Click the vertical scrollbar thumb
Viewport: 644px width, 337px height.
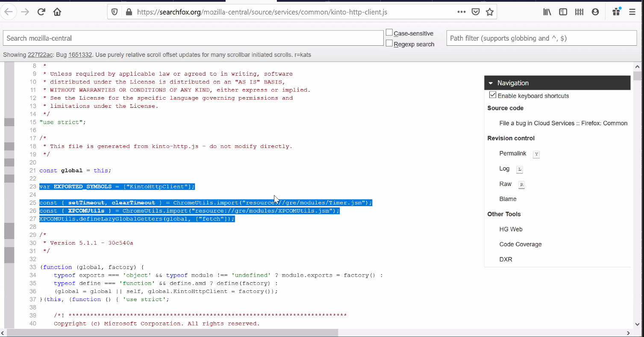pyautogui.click(x=637, y=76)
